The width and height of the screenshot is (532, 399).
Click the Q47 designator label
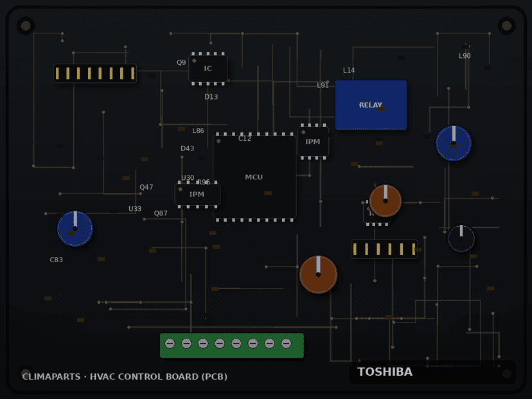146,187
